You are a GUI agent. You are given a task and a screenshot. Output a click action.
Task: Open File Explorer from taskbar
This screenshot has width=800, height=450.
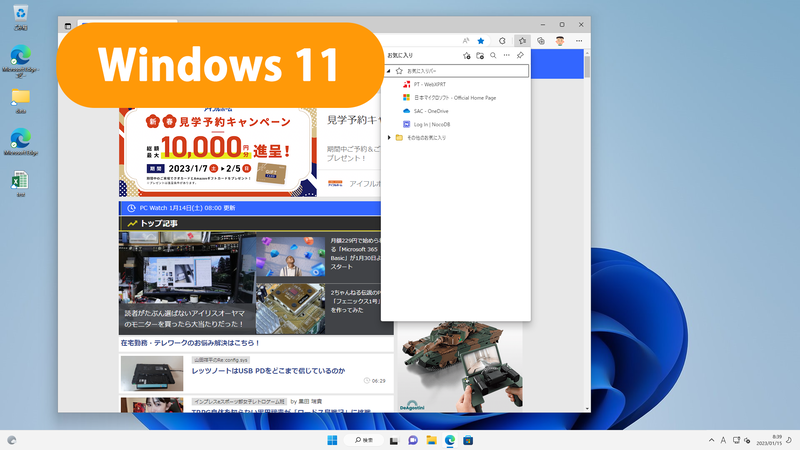click(431, 440)
